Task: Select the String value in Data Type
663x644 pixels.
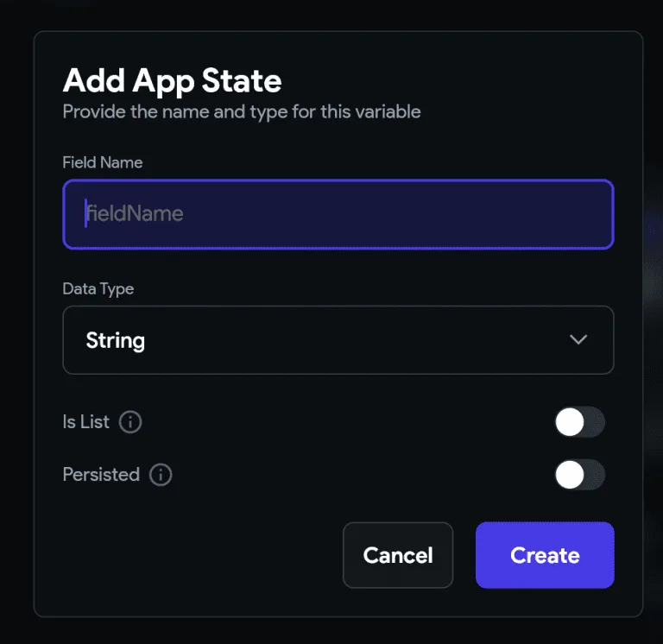Action: pyautogui.click(x=116, y=340)
